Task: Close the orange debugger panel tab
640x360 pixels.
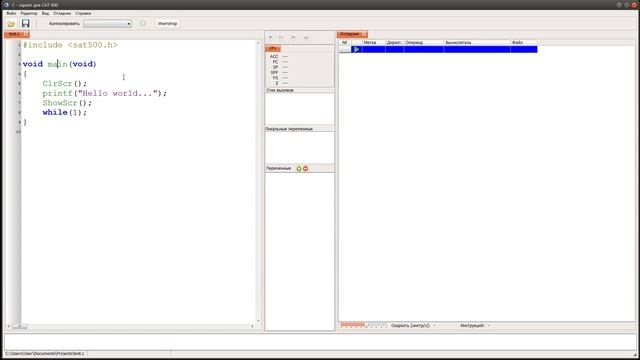Action: 364,34
